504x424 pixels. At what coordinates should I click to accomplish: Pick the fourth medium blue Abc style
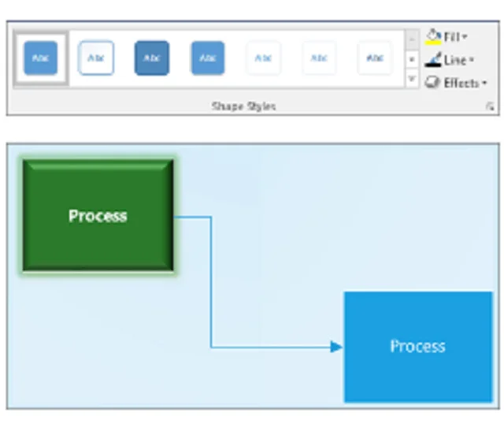pos(208,58)
